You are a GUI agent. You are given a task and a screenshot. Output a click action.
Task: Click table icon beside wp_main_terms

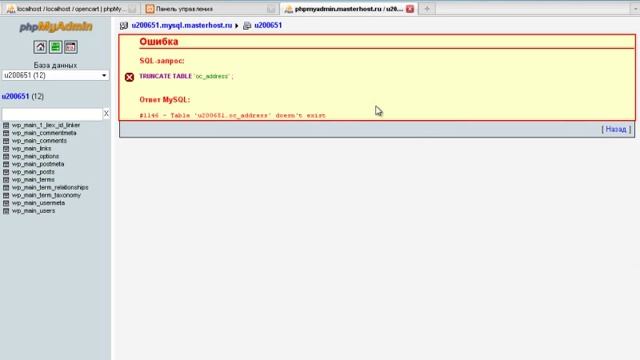click(6, 180)
